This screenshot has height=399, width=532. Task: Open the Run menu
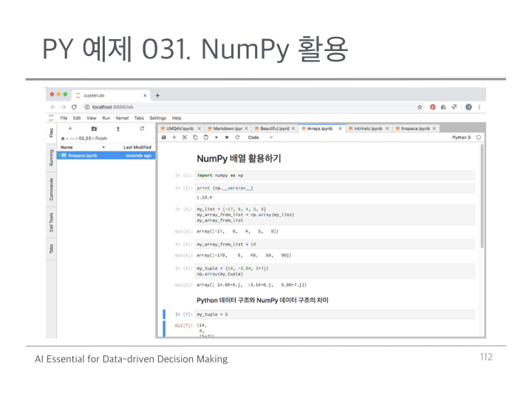point(106,118)
